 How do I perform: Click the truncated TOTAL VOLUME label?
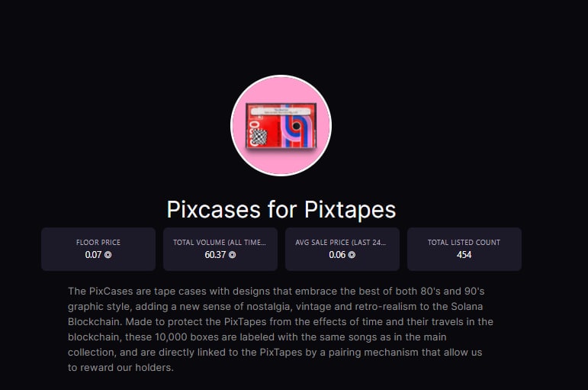tap(220, 243)
